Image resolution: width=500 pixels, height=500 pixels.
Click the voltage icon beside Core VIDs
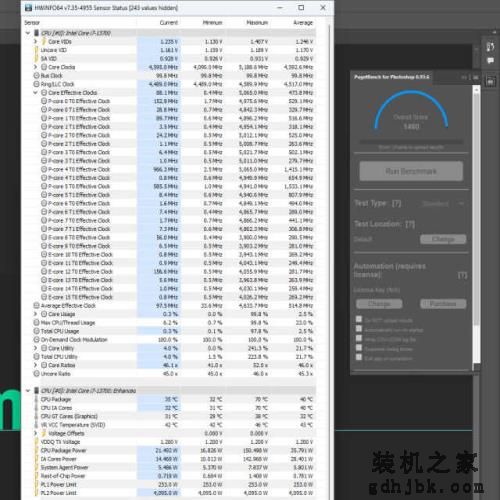tap(44, 41)
